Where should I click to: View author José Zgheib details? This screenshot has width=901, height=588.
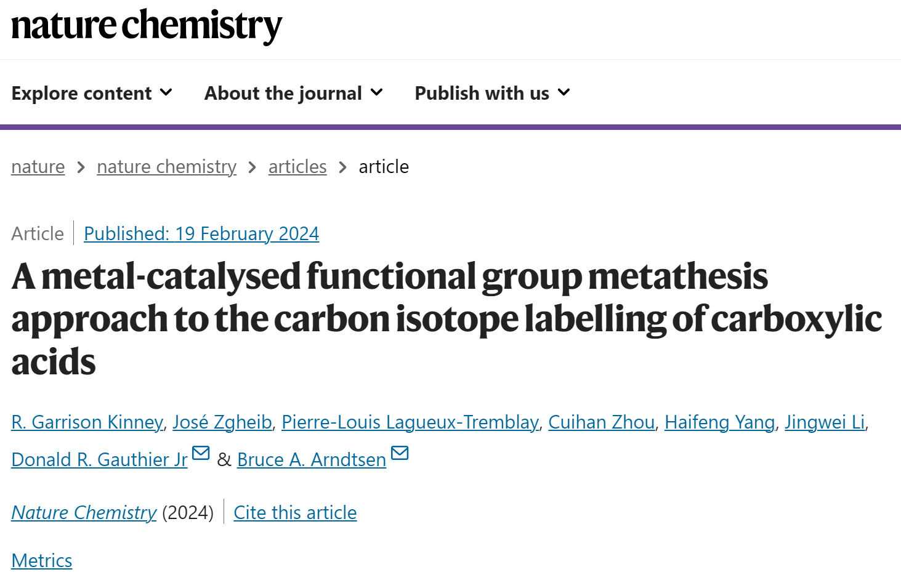tap(222, 422)
